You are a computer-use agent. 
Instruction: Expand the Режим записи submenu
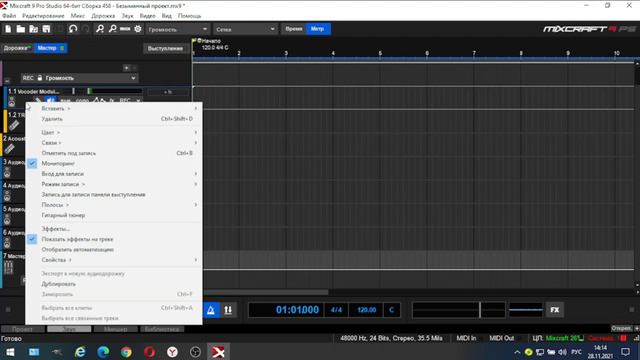coord(114,184)
